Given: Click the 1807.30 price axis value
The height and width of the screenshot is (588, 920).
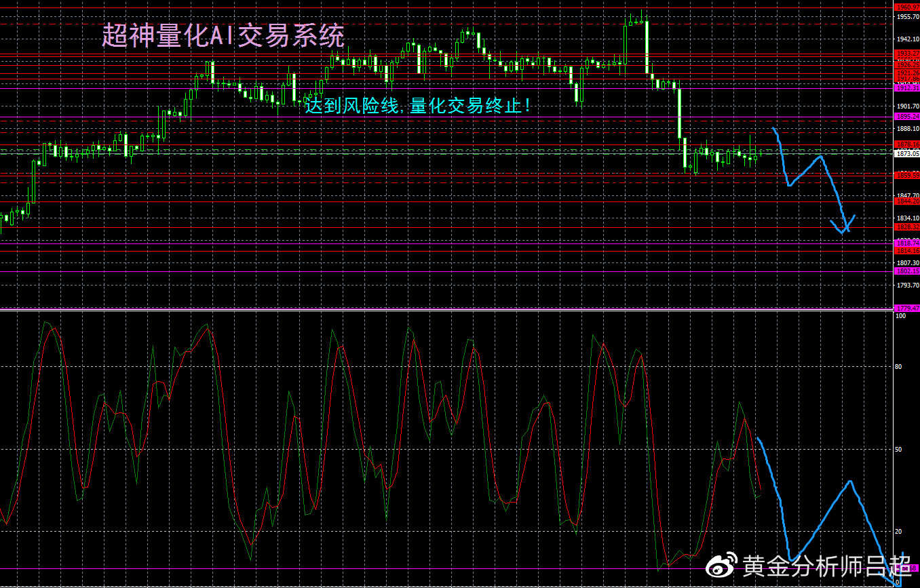Looking at the screenshot, I should (907, 262).
